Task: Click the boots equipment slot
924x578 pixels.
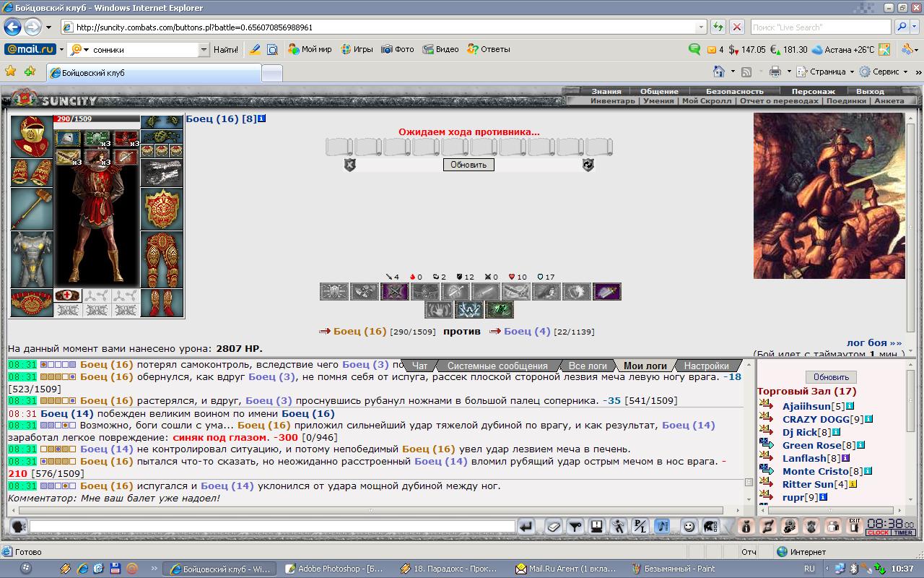Action: (x=162, y=303)
